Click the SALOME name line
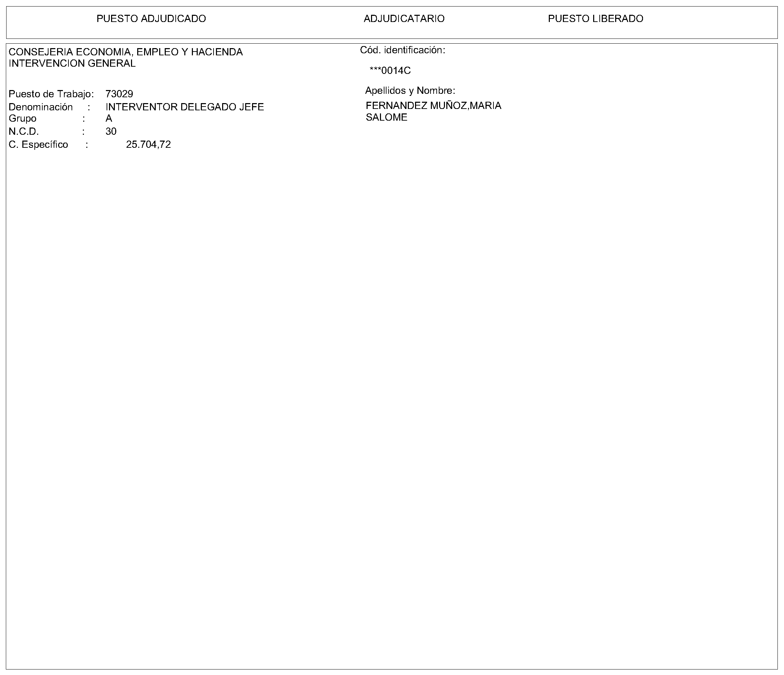The height and width of the screenshot is (675, 784). (x=386, y=117)
